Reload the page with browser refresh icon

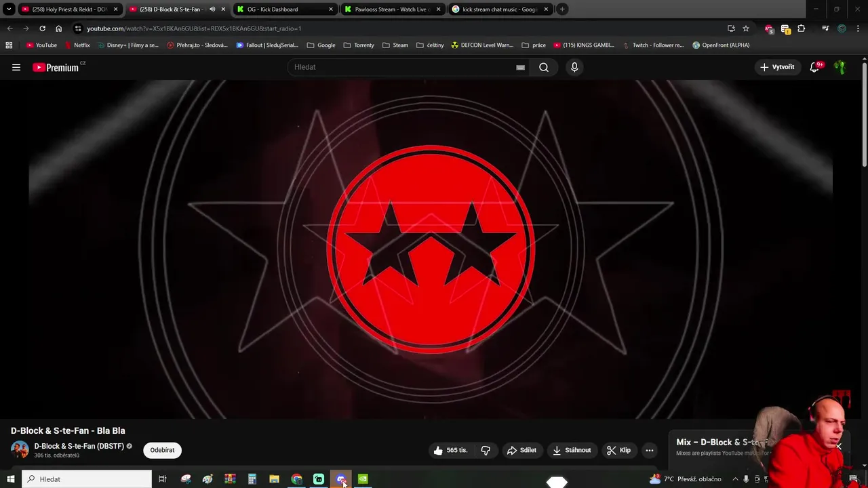click(42, 28)
